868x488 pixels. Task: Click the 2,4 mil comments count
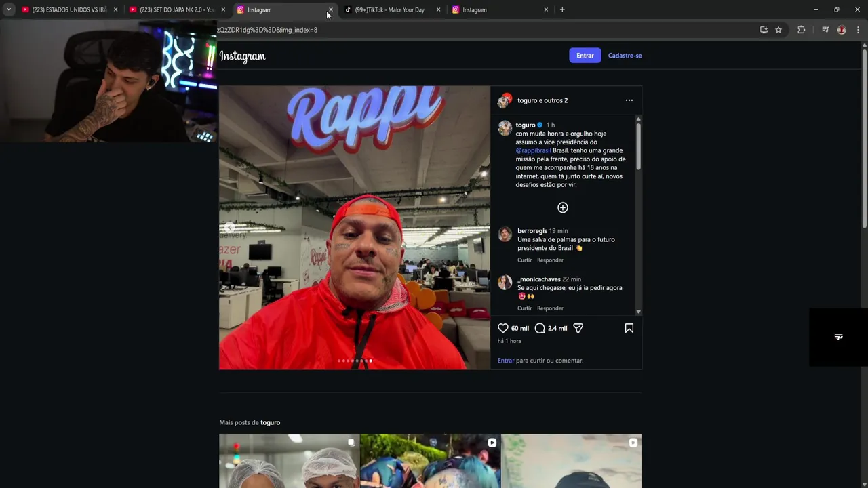tap(557, 328)
